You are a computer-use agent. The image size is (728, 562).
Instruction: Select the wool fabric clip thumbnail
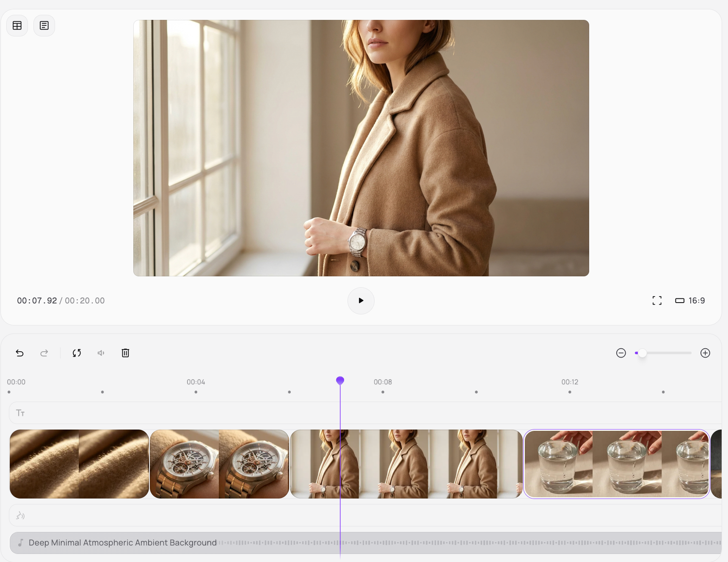pyautogui.click(x=79, y=464)
